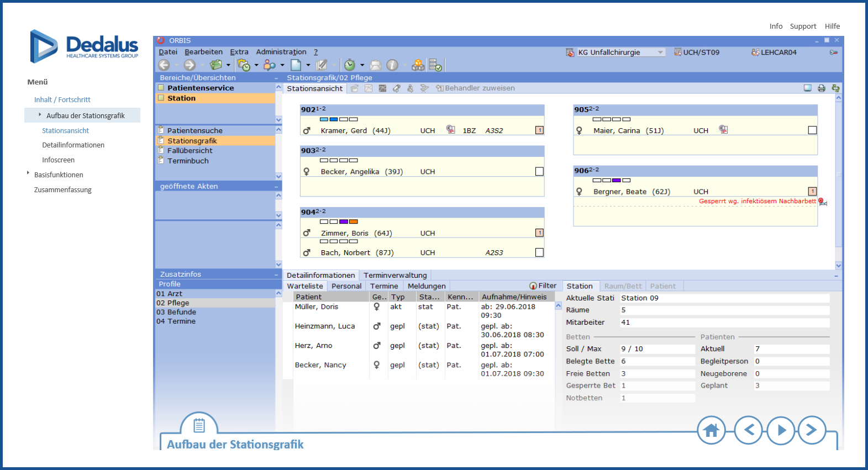
Task: Open the Administration menu
Action: [281, 52]
